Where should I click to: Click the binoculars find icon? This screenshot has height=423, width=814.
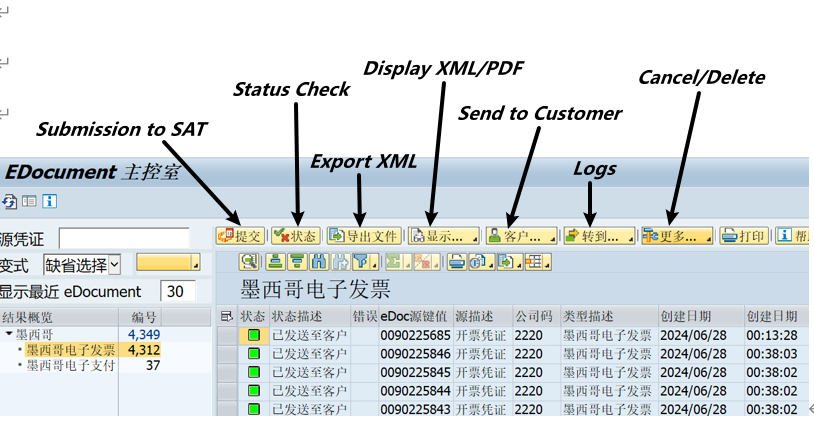(319, 262)
